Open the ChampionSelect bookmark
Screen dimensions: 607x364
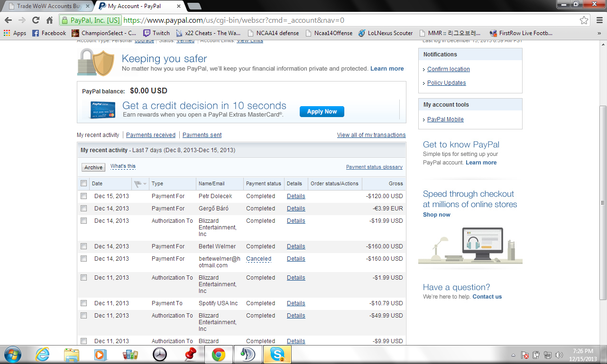click(104, 33)
